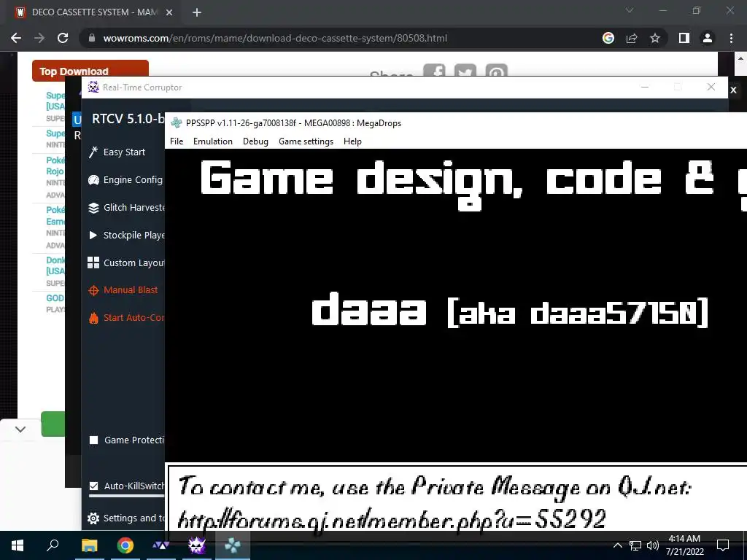Image resolution: width=747 pixels, height=560 pixels.
Task: Go back in Chrome browser
Action: tap(16, 38)
